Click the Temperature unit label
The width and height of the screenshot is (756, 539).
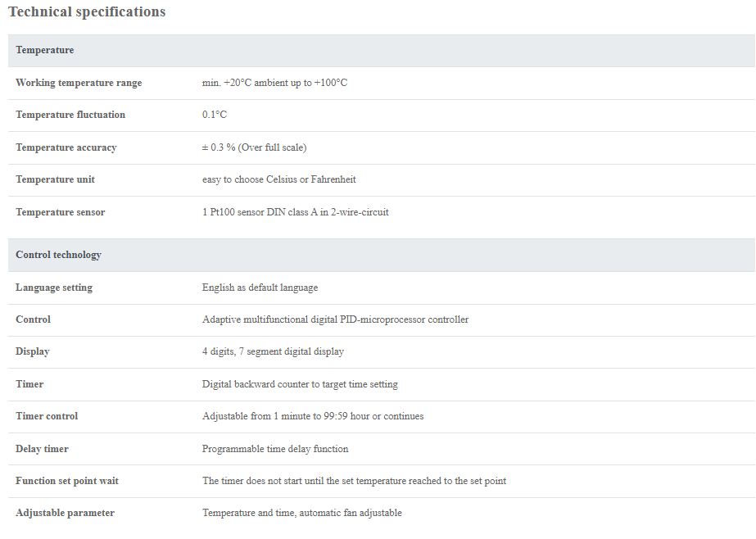coord(55,179)
